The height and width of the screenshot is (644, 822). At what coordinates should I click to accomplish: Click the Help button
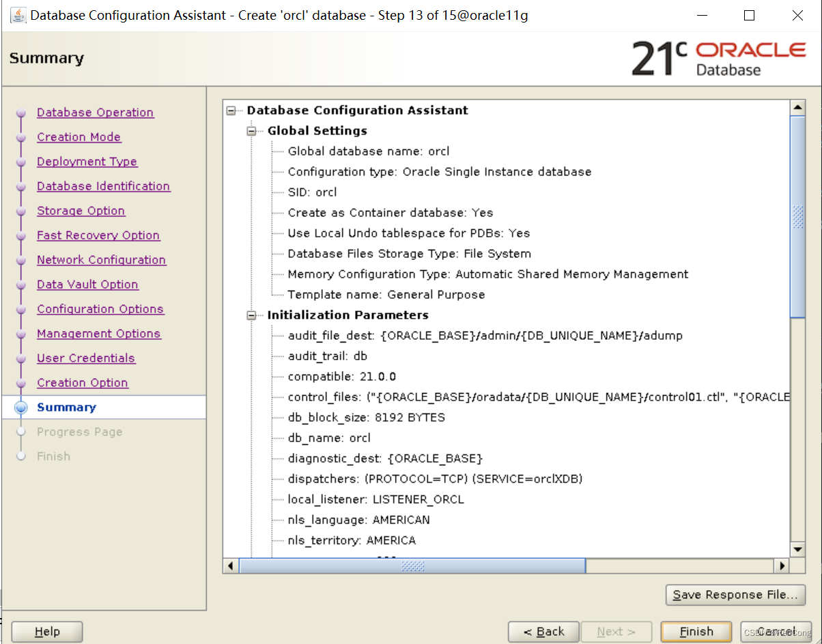click(47, 632)
